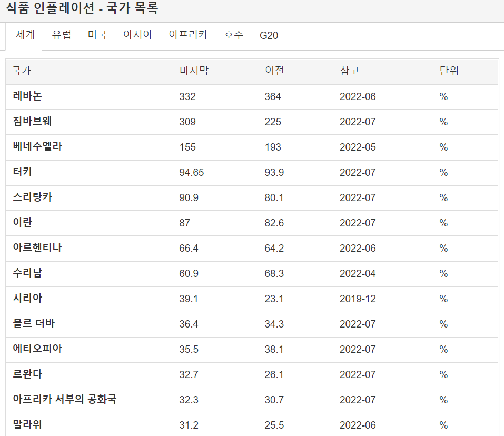Click the 2022-05 date for 베네수엘라
Image resolution: width=504 pixels, height=436 pixels.
pos(358,147)
